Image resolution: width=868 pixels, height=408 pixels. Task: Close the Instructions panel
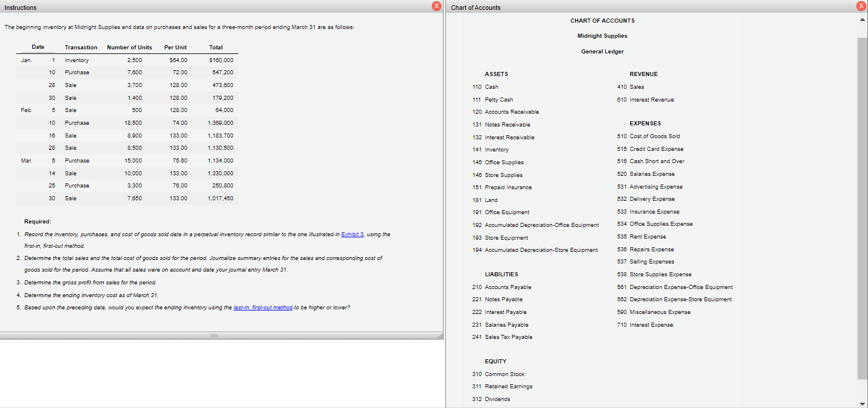437,6
